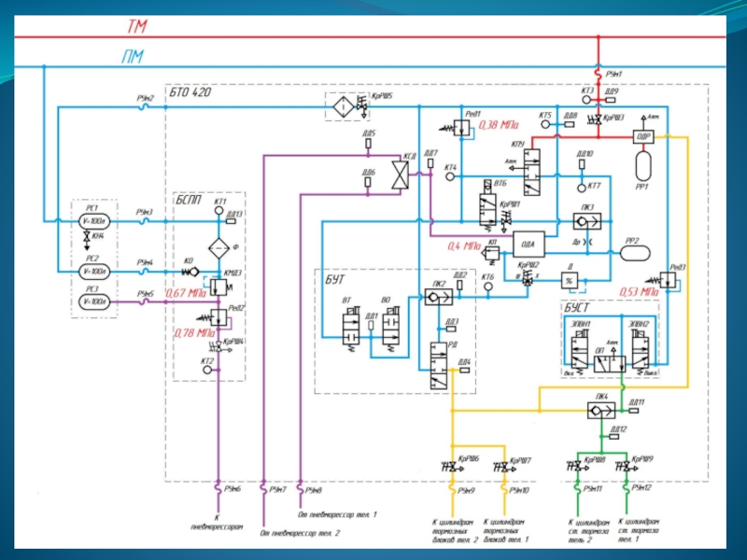Click the РД relay valve symbol
The image size is (747, 560).
pyautogui.click(x=439, y=366)
